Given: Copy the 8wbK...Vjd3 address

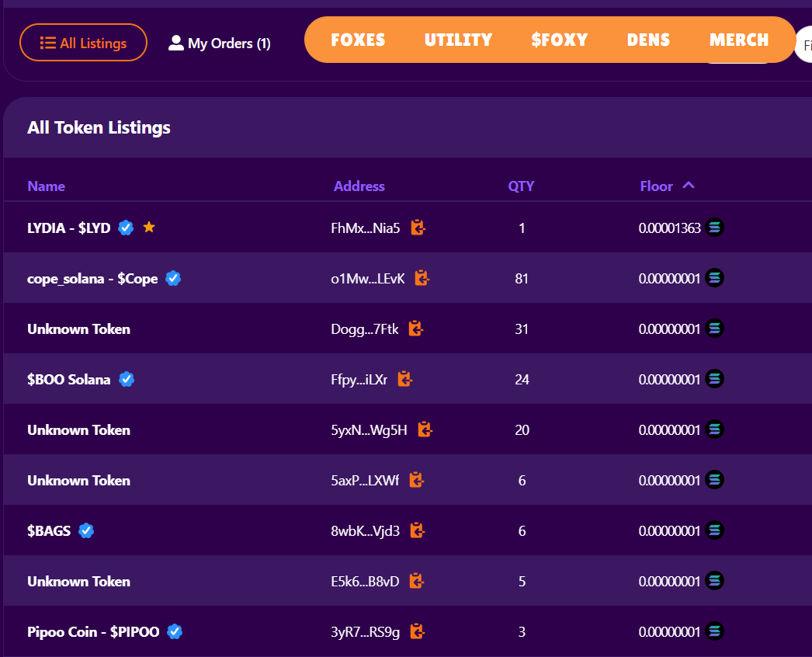Looking at the screenshot, I should 418,530.
